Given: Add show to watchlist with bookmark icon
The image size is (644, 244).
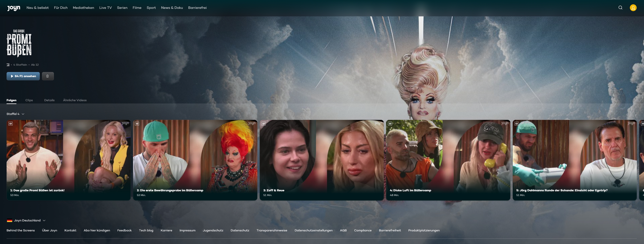Looking at the screenshot, I should tap(48, 76).
